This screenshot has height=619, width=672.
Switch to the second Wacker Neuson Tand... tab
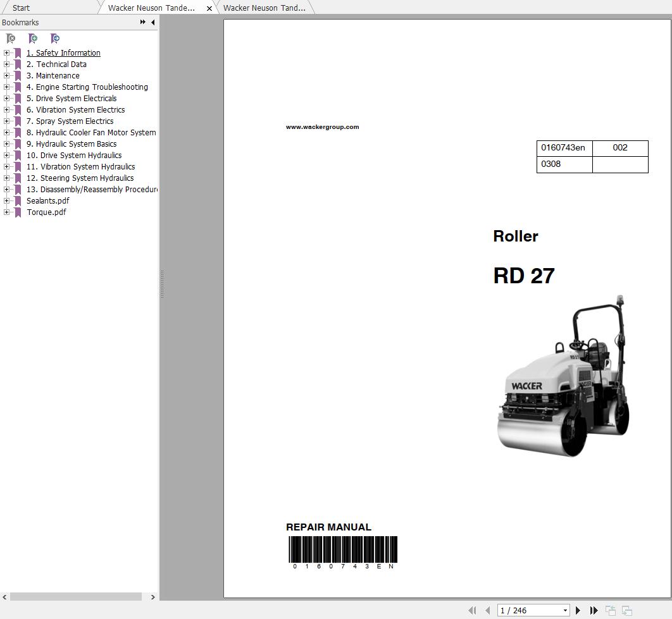[x=264, y=8]
